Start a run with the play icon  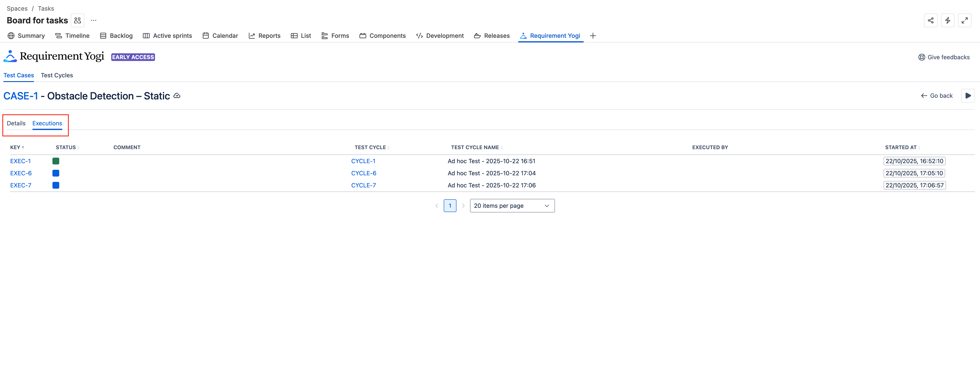click(968, 96)
